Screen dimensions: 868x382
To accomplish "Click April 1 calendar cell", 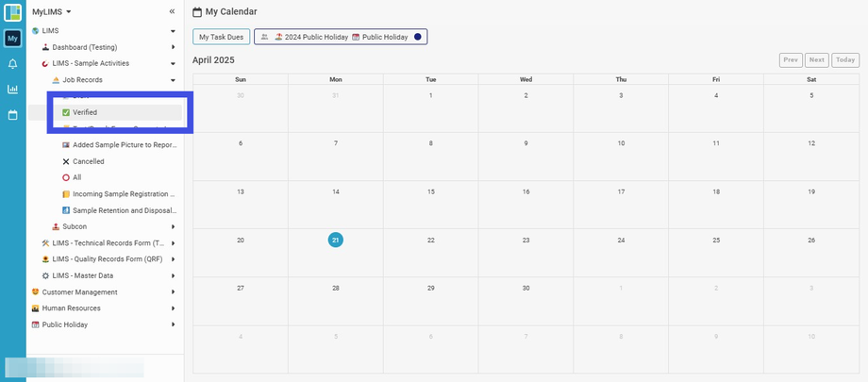I will click(430, 108).
